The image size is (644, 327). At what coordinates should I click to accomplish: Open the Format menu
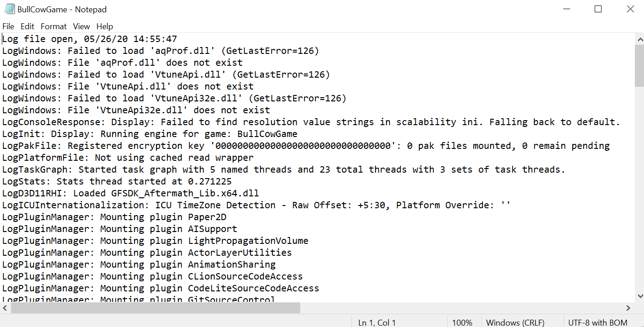pos(54,26)
